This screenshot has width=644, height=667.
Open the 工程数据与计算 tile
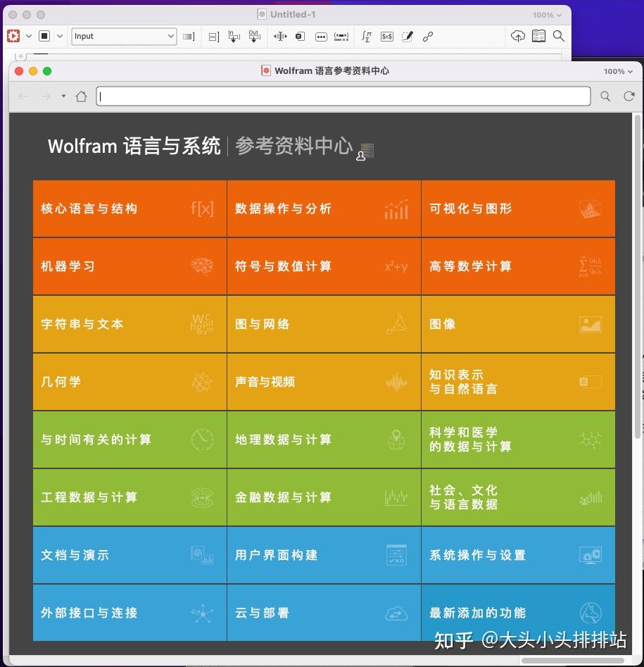point(130,497)
